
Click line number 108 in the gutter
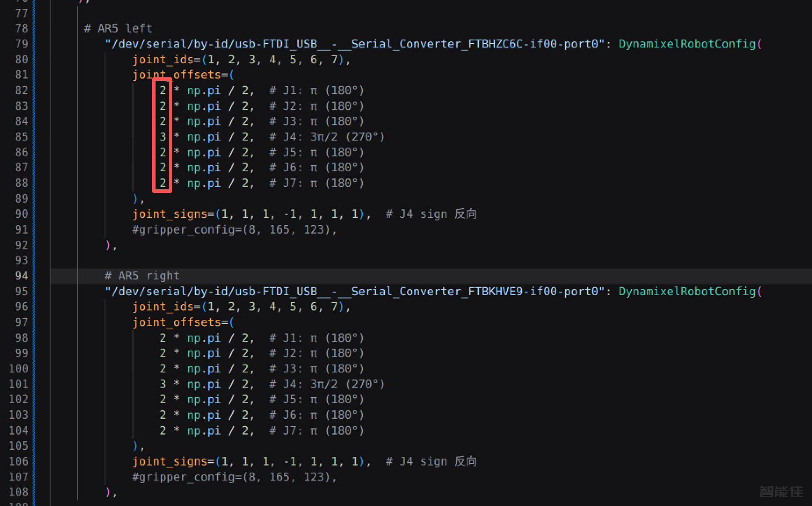[x=18, y=492]
